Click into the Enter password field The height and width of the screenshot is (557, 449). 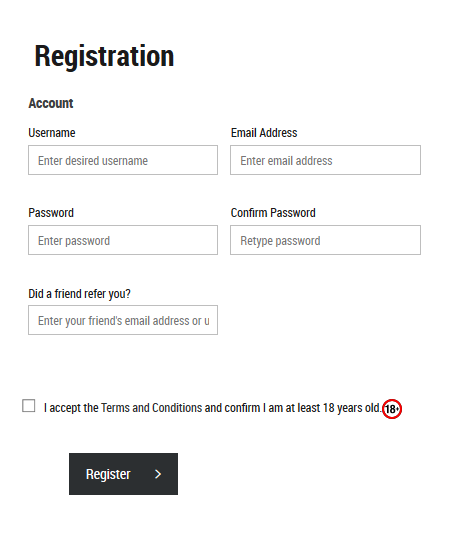pos(123,240)
